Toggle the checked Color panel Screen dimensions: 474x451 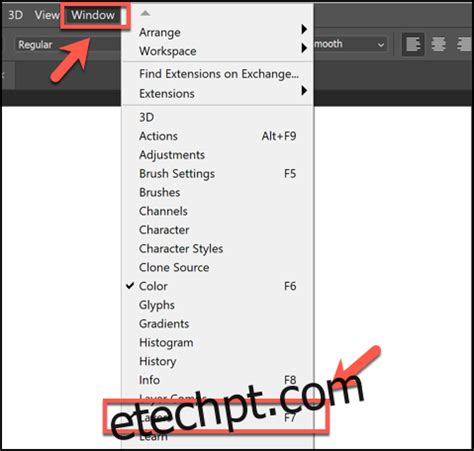[218, 286]
